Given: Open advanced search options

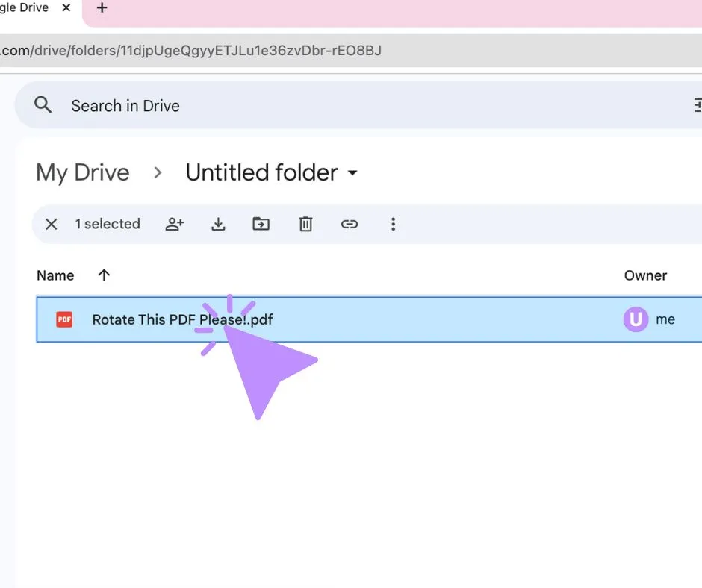Looking at the screenshot, I should [696, 104].
